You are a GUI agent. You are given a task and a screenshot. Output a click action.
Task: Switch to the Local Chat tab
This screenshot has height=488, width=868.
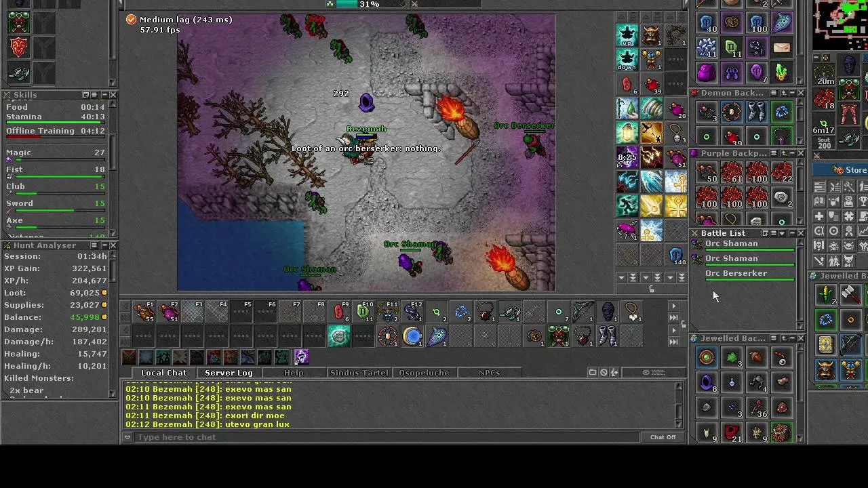click(x=163, y=373)
